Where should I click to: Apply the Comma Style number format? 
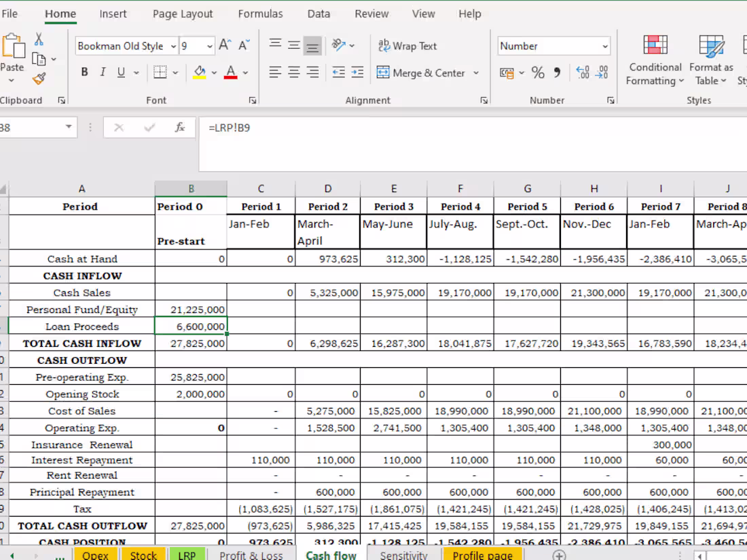(x=556, y=71)
